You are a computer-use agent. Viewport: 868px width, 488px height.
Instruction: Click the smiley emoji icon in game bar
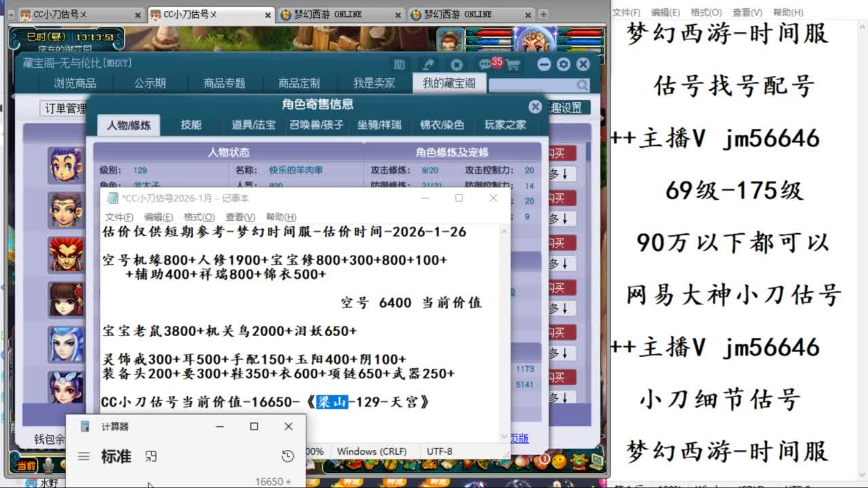559,462
